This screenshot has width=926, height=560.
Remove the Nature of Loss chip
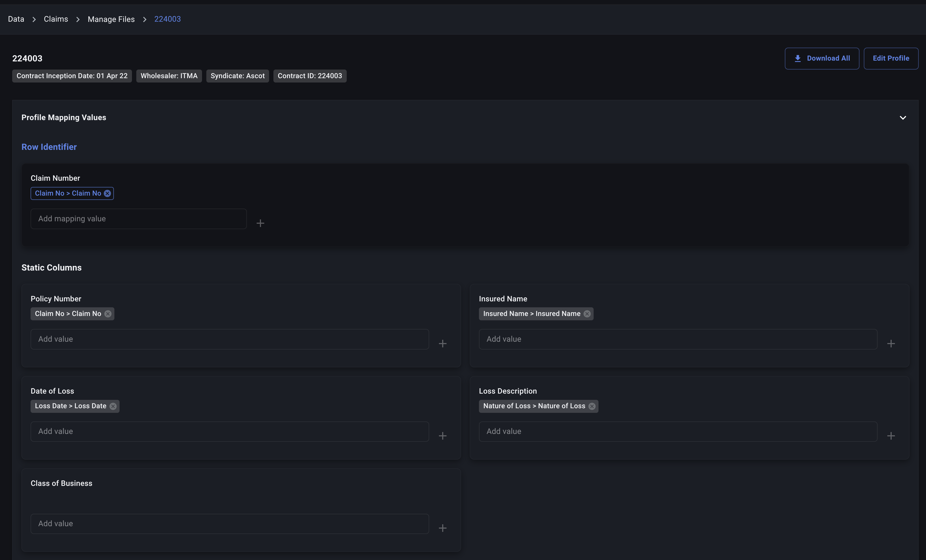(x=592, y=406)
